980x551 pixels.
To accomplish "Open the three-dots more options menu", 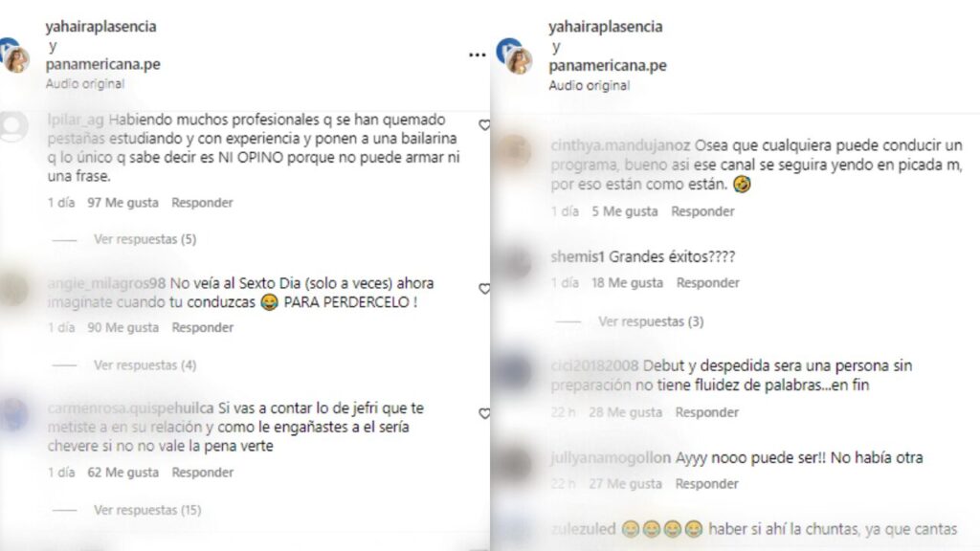I will tap(477, 55).
